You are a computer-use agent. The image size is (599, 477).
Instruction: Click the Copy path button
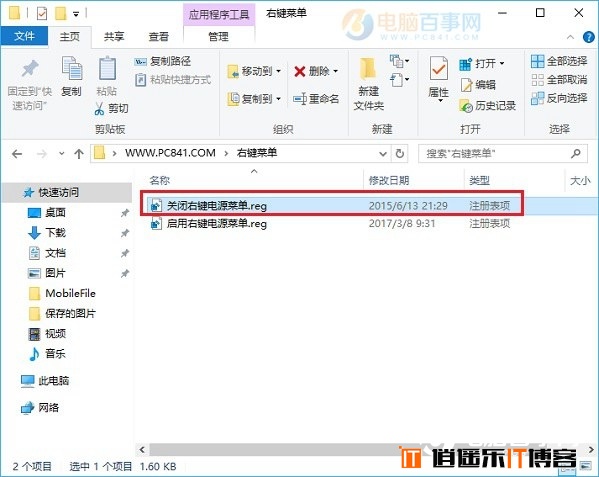point(163,61)
